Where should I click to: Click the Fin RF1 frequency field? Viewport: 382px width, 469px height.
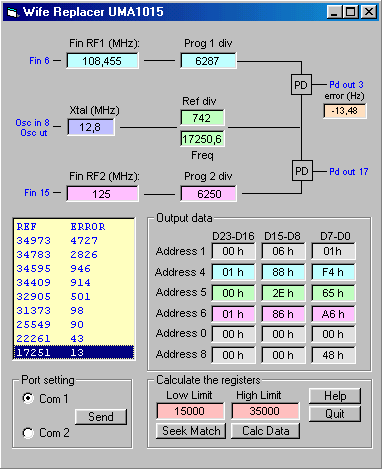click(x=102, y=61)
